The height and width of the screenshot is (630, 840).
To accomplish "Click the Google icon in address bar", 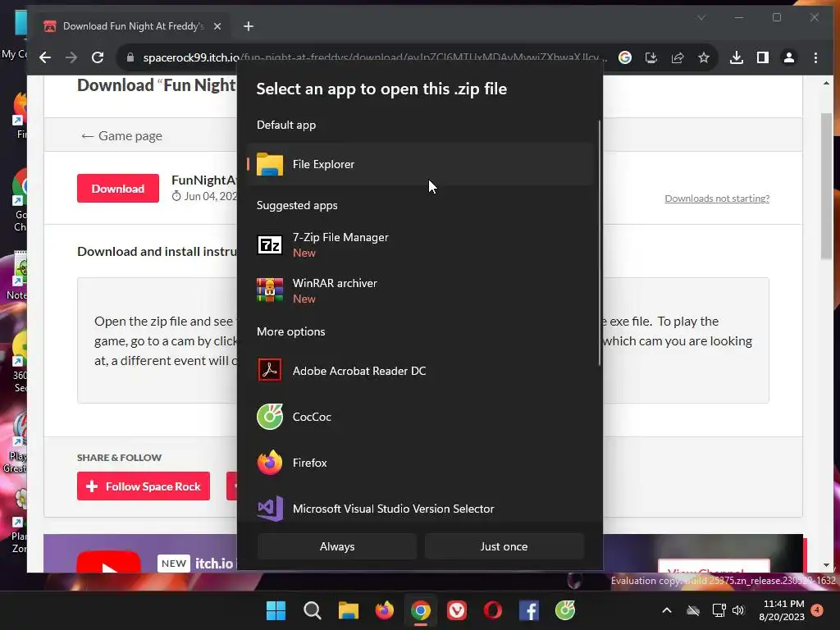I will tap(624, 58).
